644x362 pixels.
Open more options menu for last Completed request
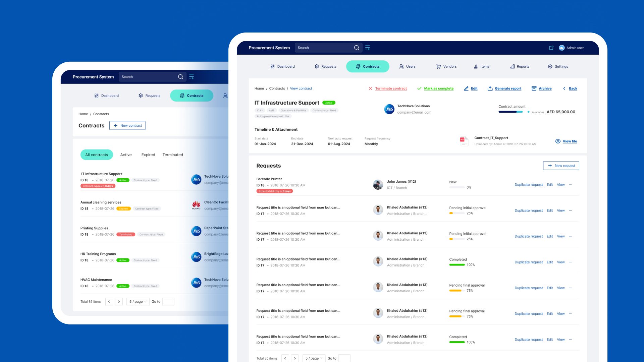click(571, 340)
